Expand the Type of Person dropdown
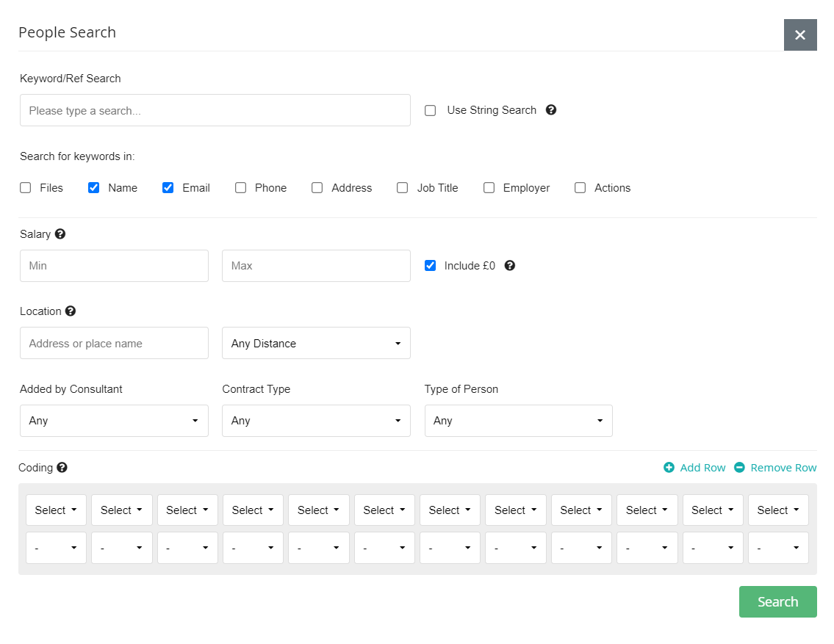This screenshot has height=644, width=834. click(519, 421)
